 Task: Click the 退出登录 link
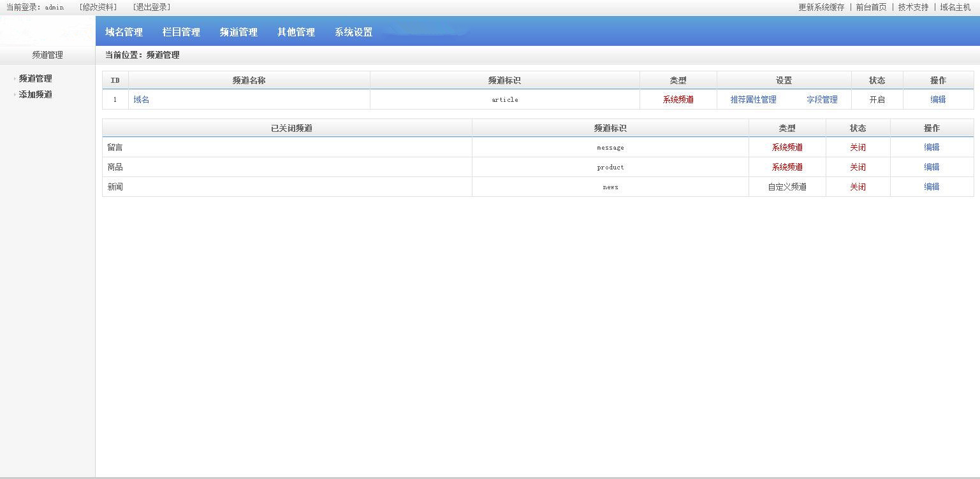click(x=152, y=7)
